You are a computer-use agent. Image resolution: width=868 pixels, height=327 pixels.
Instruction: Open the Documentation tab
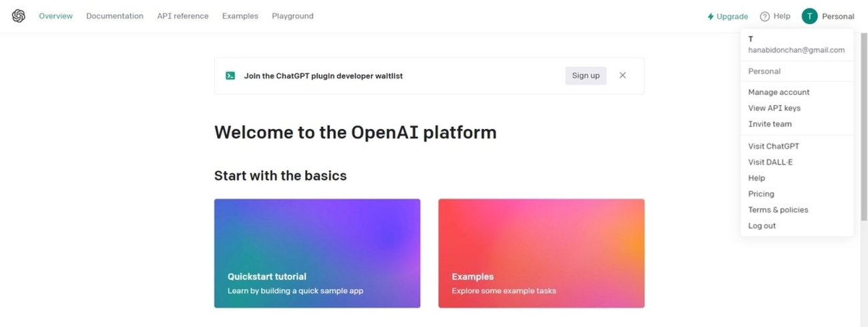coord(115,16)
